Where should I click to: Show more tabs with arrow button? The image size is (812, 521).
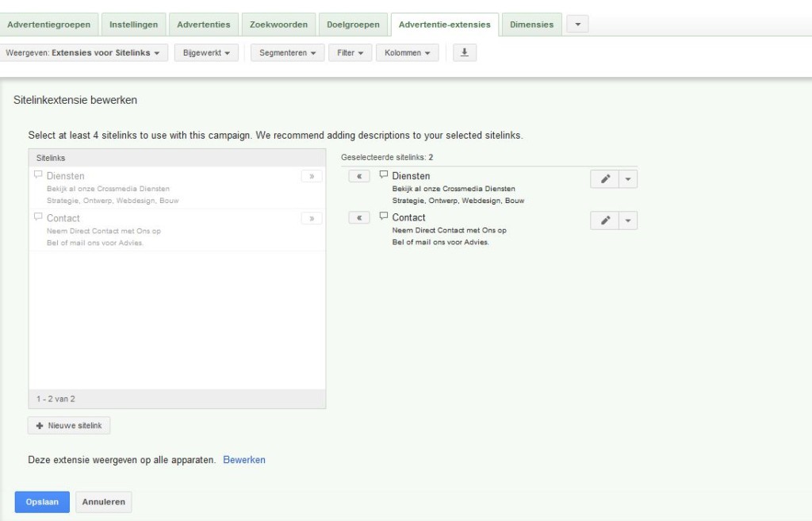(x=577, y=25)
